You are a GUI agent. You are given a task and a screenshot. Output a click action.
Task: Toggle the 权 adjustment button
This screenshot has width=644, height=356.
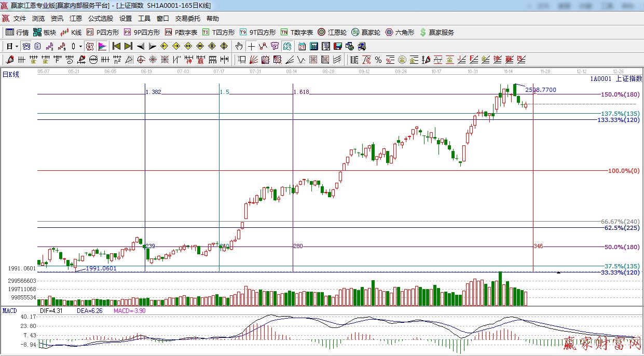pyautogui.click(x=90, y=46)
